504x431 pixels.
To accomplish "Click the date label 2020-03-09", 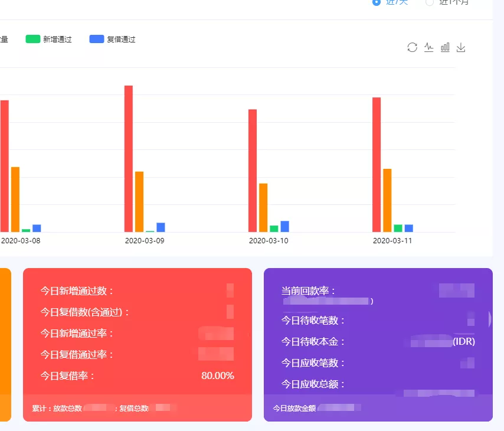I will pyautogui.click(x=145, y=240).
